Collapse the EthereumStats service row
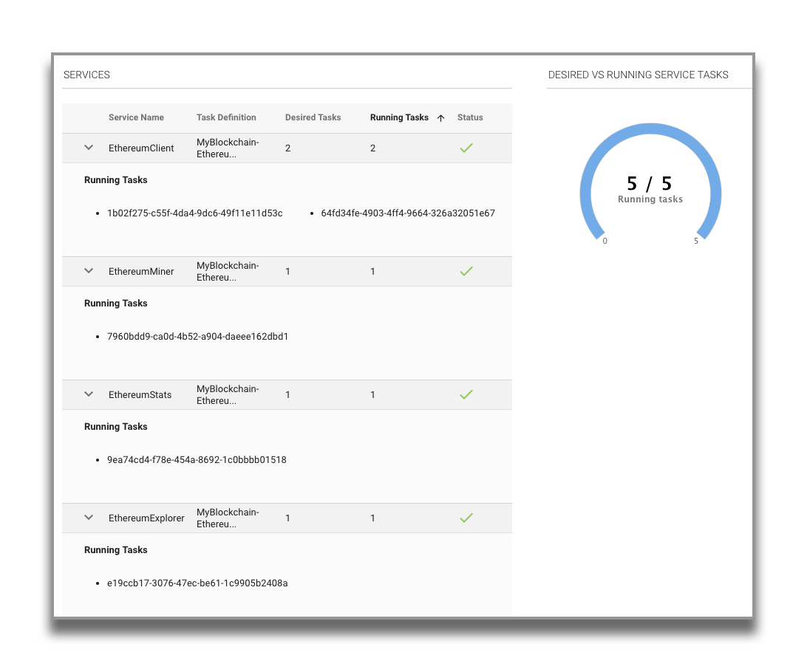807x672 pixels. 89,394
